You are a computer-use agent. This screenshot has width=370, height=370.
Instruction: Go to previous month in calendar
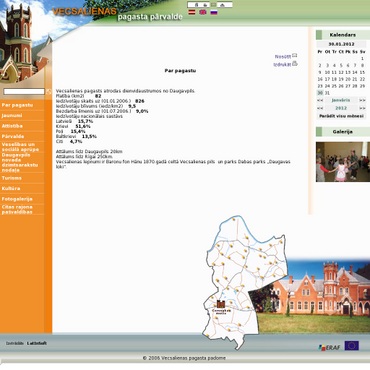click(x=320, y=100)
